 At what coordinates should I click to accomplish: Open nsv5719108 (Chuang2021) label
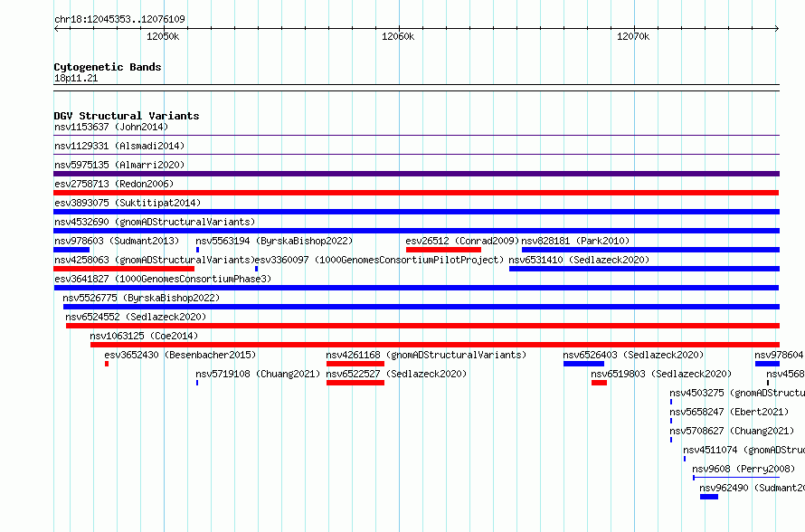point(259,374)
